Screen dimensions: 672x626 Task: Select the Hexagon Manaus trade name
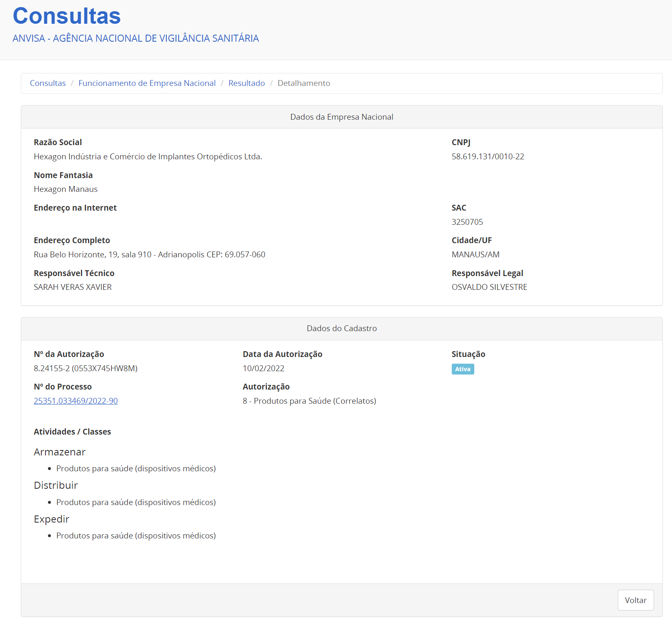65,189
